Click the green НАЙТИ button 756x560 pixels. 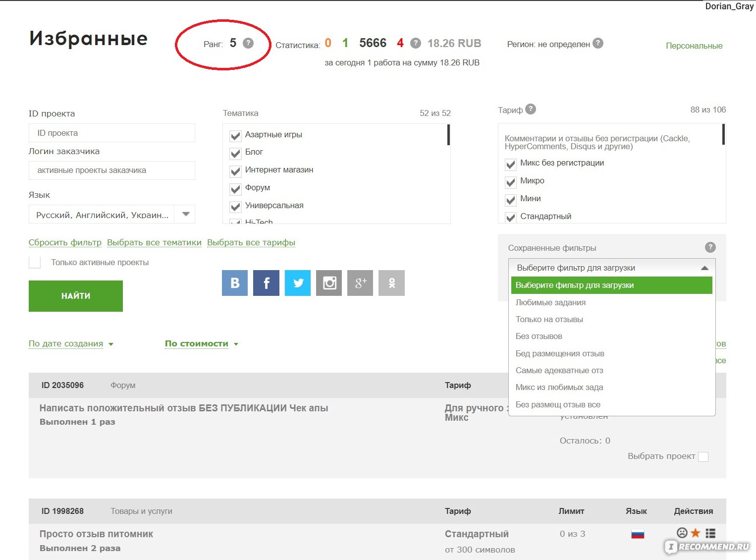(x=76, y=296)
